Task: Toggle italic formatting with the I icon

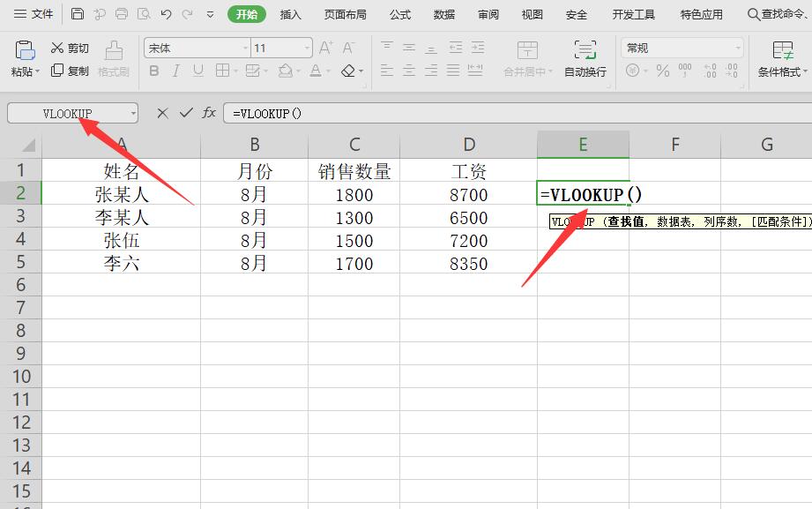Action: [175, 71]
